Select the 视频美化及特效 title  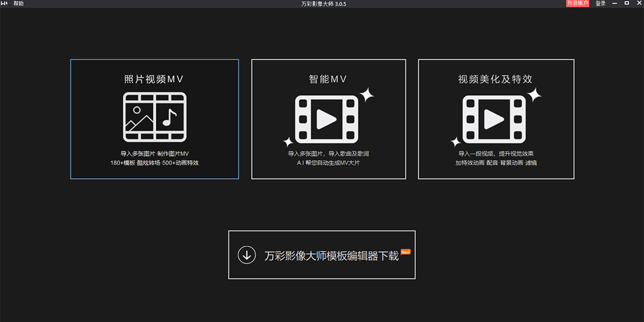495,79
